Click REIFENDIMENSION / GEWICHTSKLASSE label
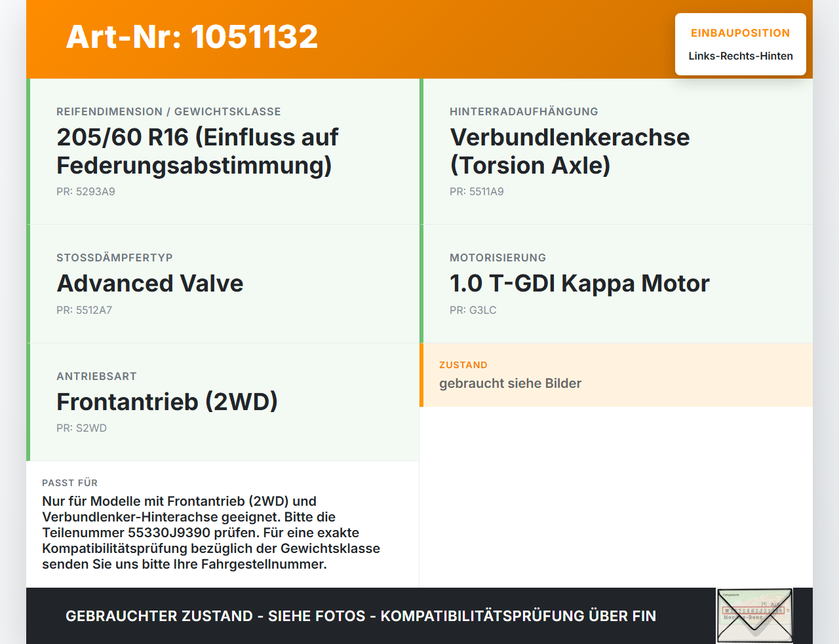The image size is (839, 644). click(x=168, y=112)
